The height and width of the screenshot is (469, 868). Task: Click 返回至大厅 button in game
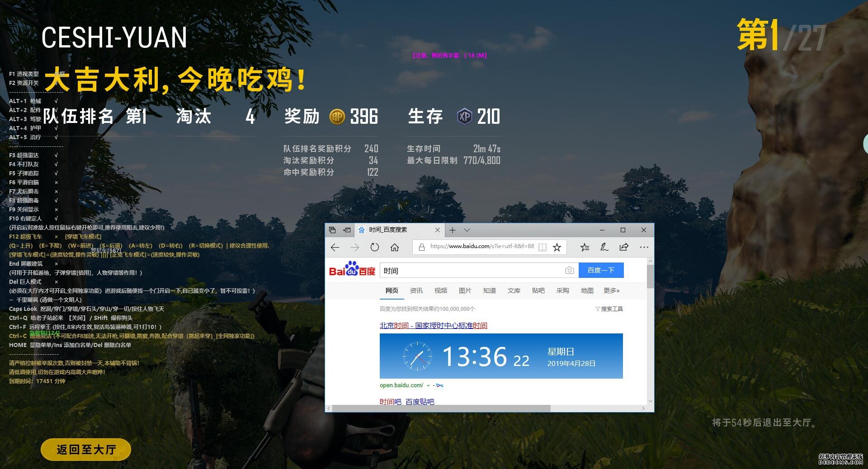(86, 450)
